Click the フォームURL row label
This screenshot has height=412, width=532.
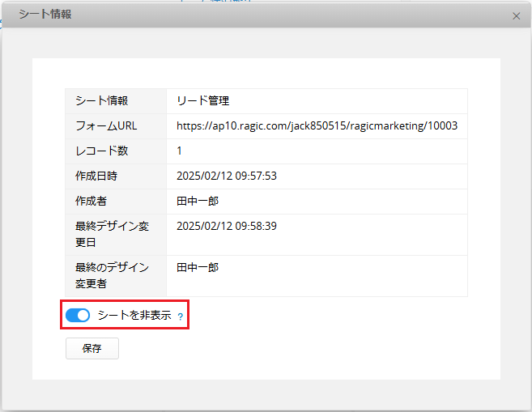108,125
